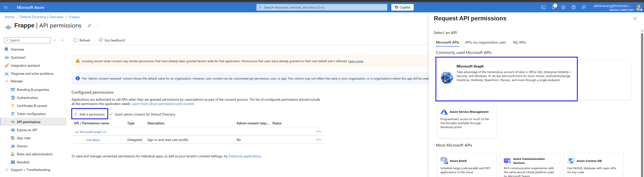
Task: Open more options ellipsis next to title
Action: pyautogui.click(x=97, y=25)
